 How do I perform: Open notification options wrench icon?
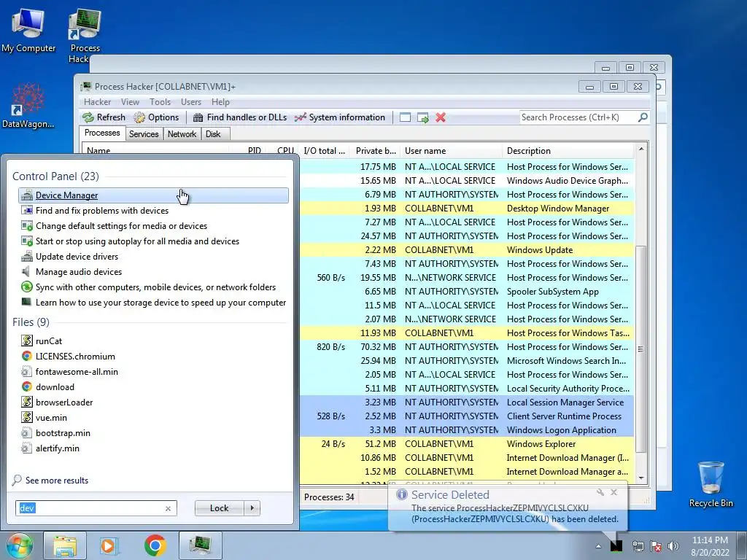click(x=600, y=492)
